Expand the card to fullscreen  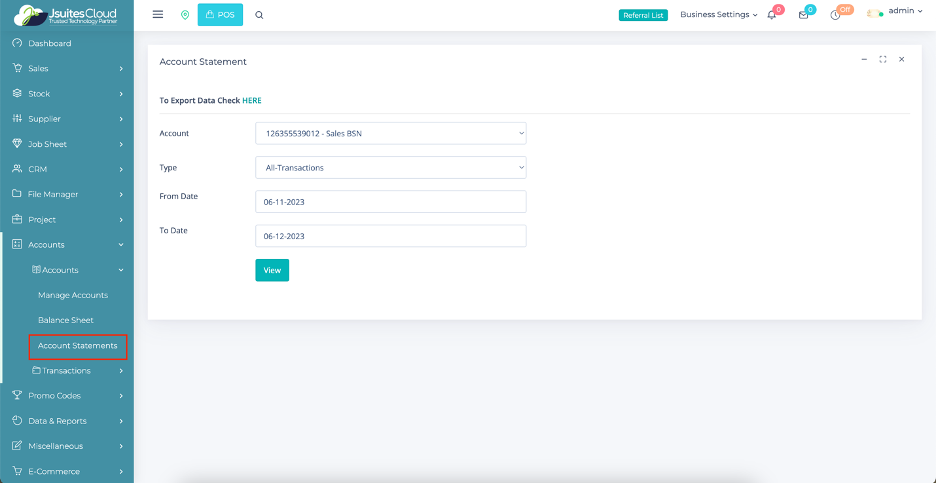[x=883, y=60]
